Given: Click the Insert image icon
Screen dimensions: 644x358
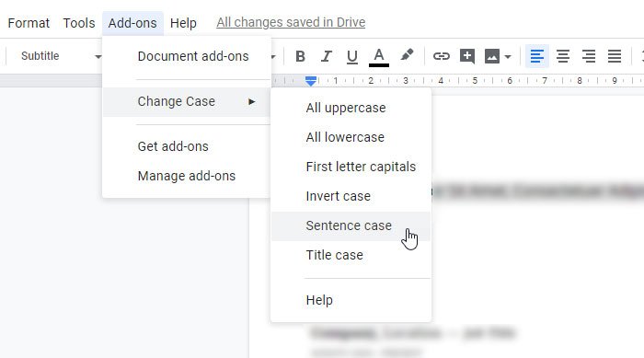Looking at the screenshot, I should pyautogui.click(x=492, y=56).
